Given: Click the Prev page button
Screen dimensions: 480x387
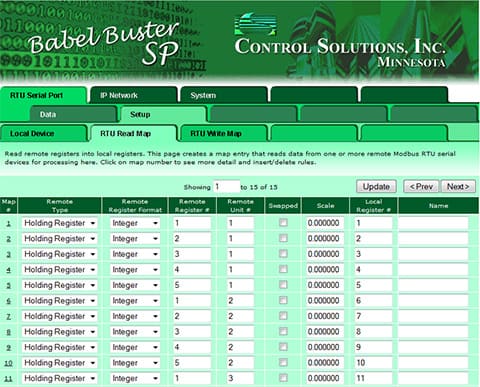Looking at the screenshot, I should coord(421,186).
